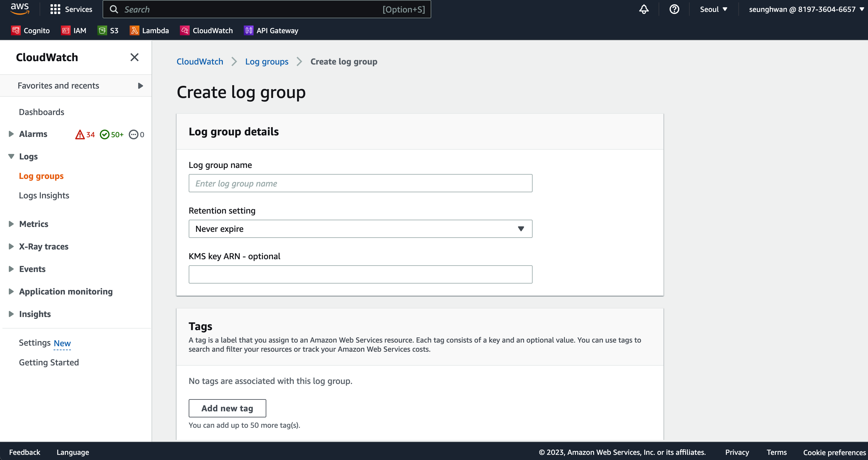Open Dashboards in the sidebar
The image size is (868, 460).
41,112
